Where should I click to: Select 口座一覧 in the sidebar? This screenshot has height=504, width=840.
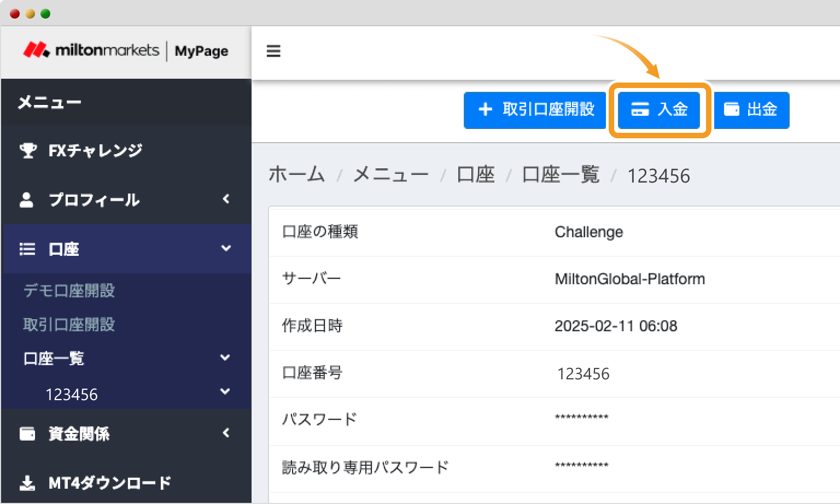pos(54,359)
